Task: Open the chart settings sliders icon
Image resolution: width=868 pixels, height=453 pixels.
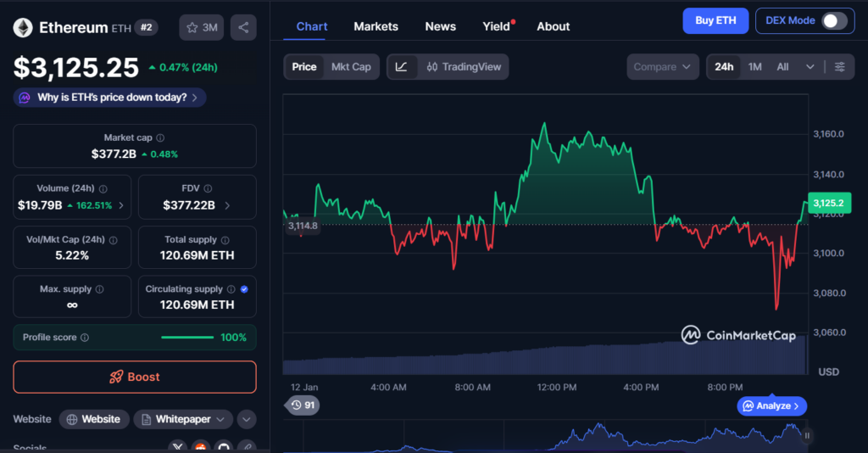Action: [x=839, y=67]
